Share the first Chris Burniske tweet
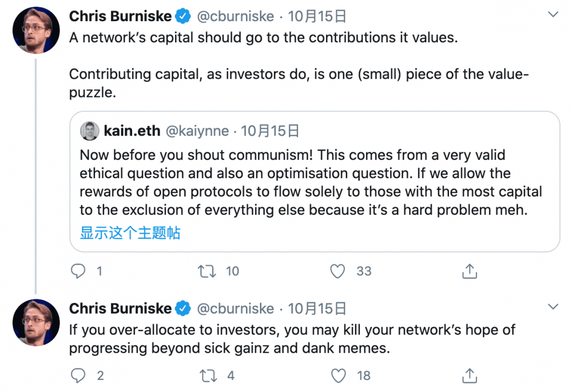This screenshot has width=572, height=392. [x=469, y=271]
